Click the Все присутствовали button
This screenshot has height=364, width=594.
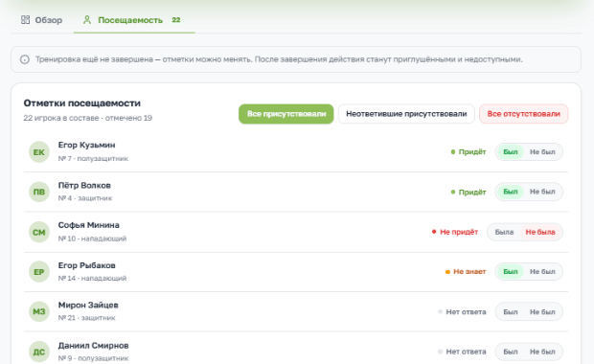[x=286, y=114]
